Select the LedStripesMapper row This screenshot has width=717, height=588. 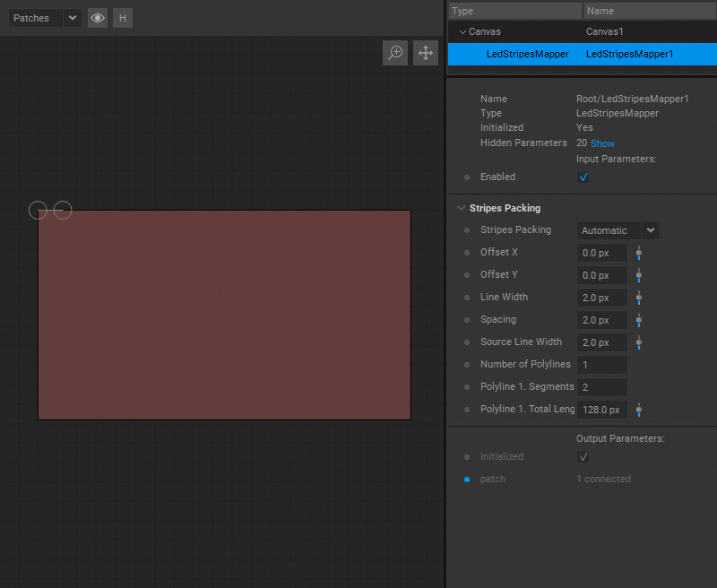coord(582,54)
